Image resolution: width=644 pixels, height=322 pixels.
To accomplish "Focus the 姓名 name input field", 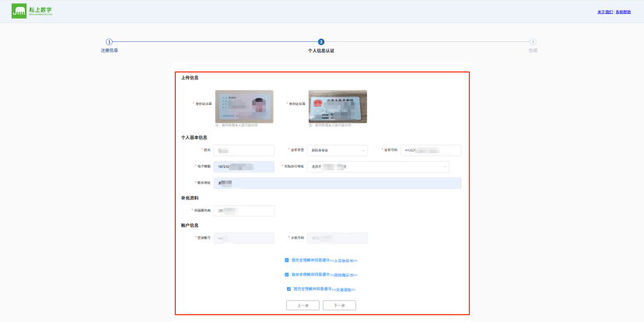I will point(244,150).
